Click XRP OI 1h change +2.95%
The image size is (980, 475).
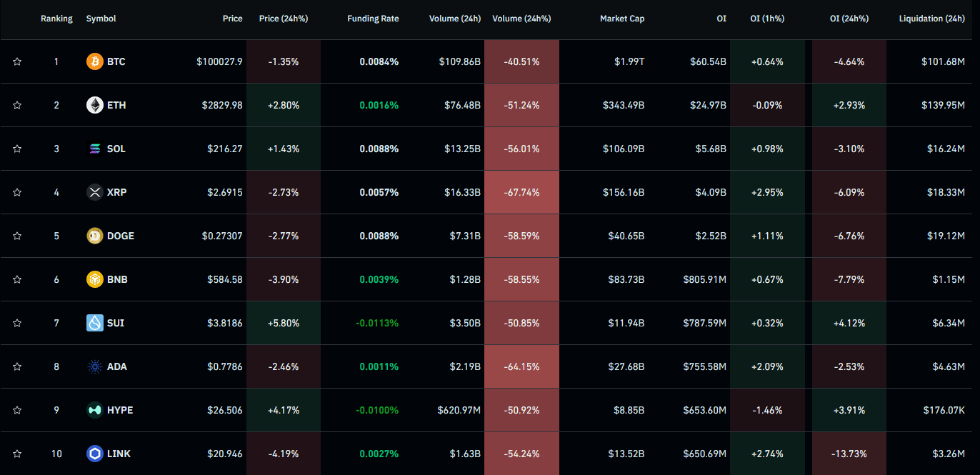767,193
